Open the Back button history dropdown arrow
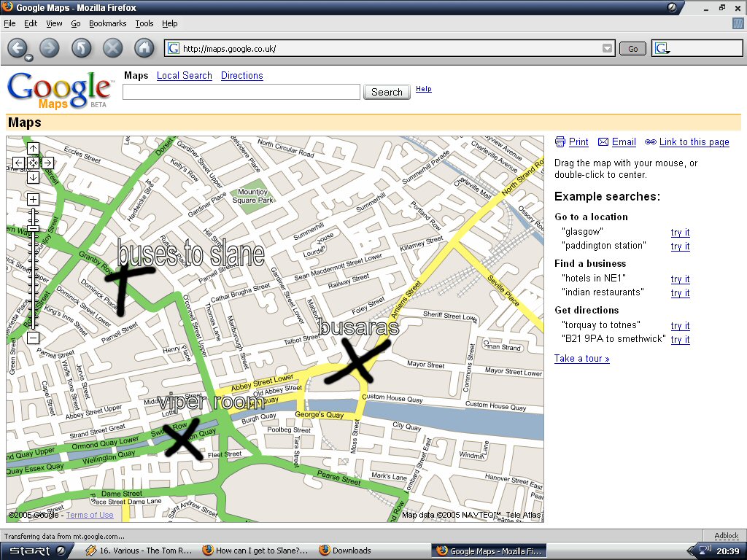This screenshot has height=560, width=747. (28, 58)
